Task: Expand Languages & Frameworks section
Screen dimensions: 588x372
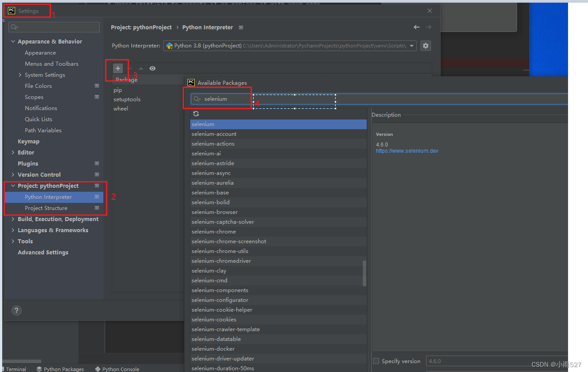Action: click(x=13, y=230)
